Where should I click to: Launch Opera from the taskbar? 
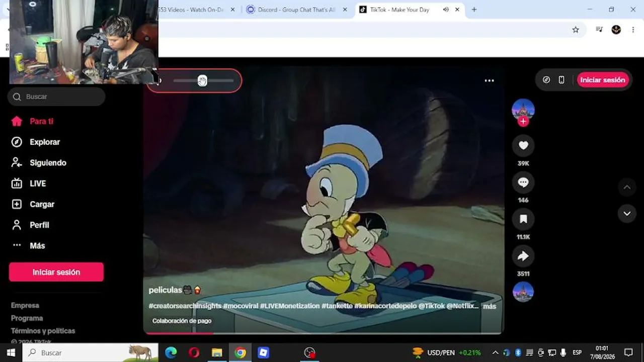(x=194, y=352)
